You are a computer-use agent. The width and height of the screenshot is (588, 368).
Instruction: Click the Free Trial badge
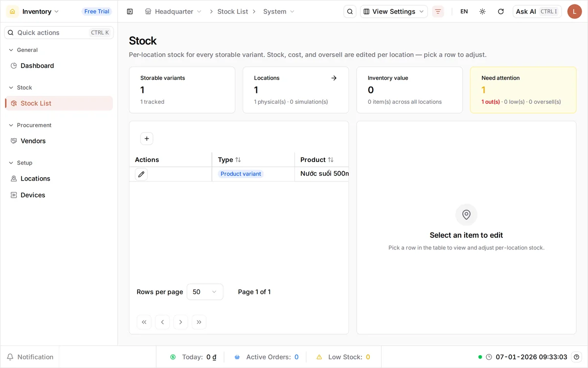point(97,11)
